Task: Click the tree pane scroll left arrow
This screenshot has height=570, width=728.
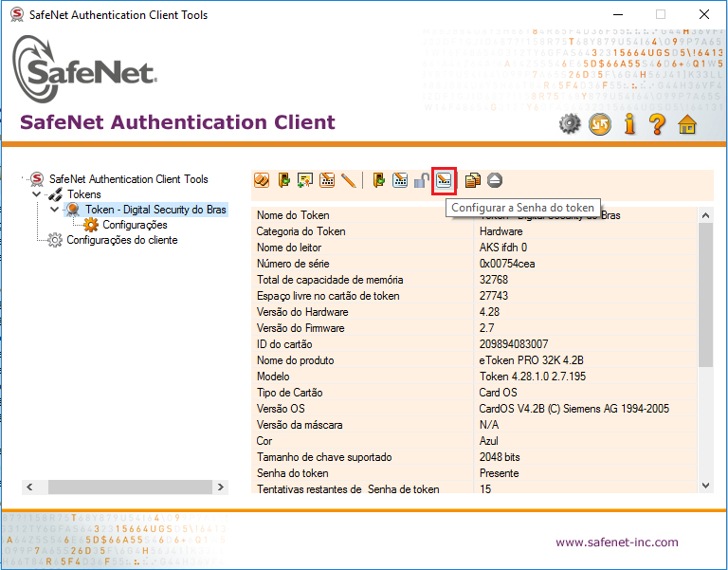Action: pyautogui.click(x=29, y=487)
